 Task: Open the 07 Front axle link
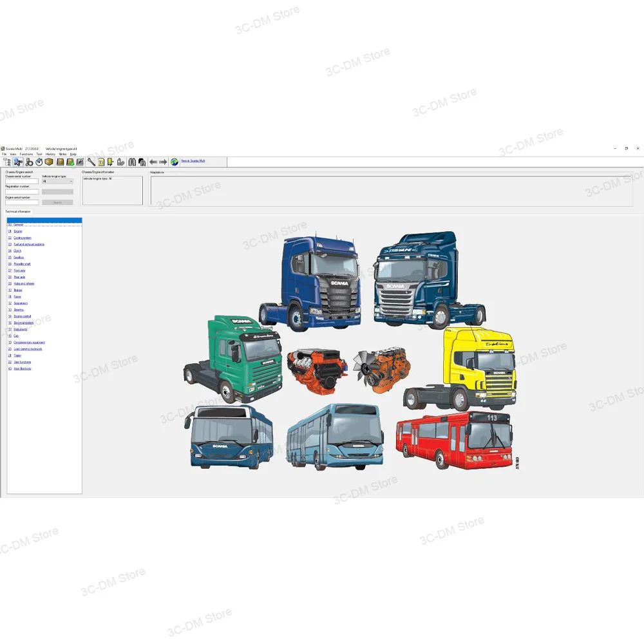(x=17, y=270)
